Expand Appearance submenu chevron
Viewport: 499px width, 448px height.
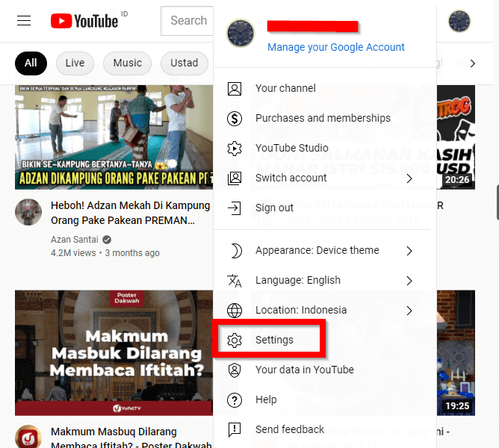[409, 251]
